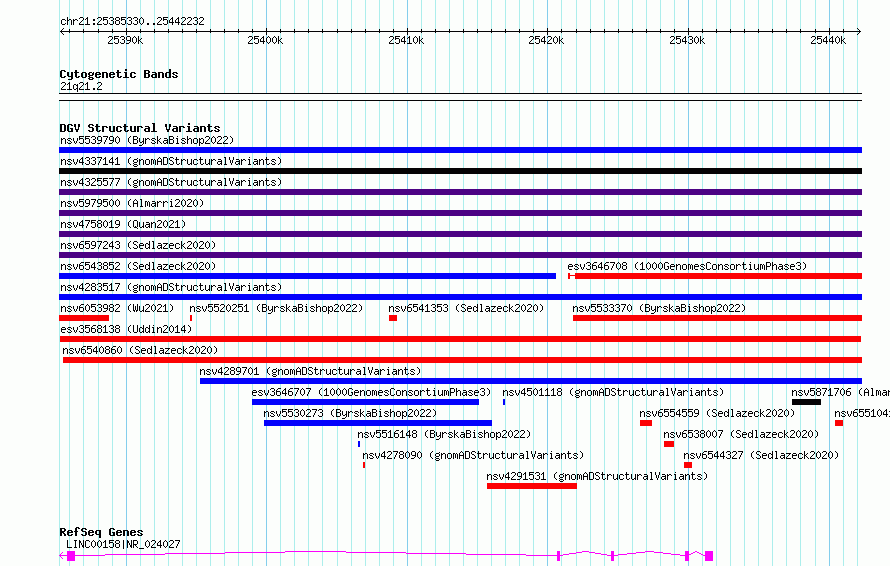Screen dimensions: 890x566
Task: Click the 25420k ruler tick label
Action: (x=546, y=40)
